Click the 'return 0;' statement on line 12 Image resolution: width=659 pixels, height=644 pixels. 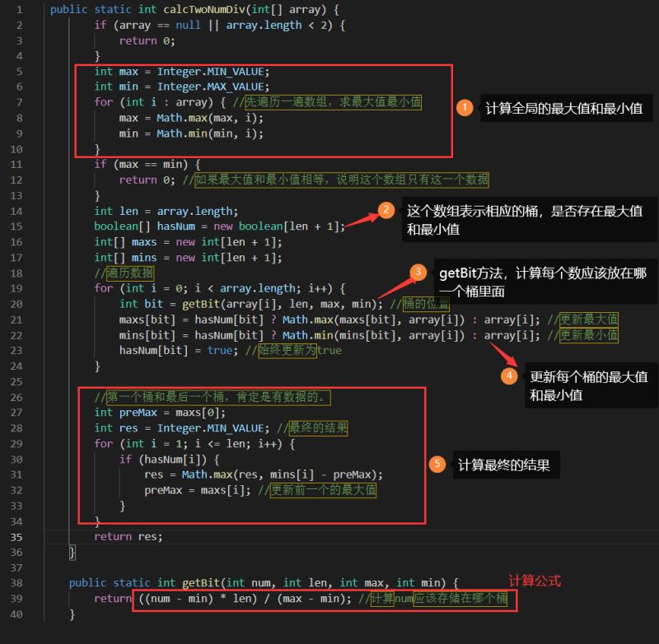point(147,180)
